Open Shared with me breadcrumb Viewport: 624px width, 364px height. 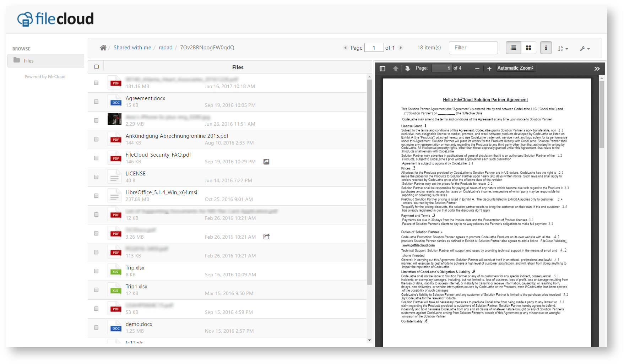(x=132, y=48)
